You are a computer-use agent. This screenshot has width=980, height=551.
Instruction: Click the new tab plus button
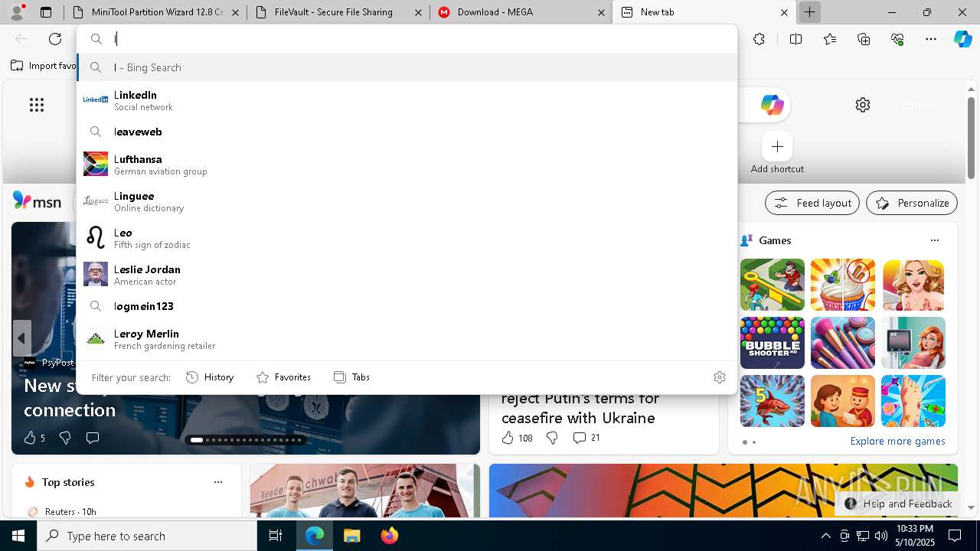pos(809,12)
